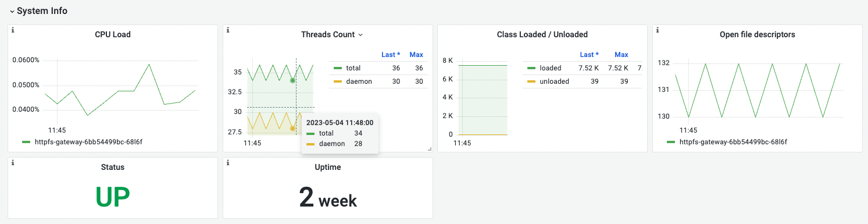Open the Class Loaded / Unloaded panel title
The width and height of the screenshot is (868, 224).
(x=542, y=34)
